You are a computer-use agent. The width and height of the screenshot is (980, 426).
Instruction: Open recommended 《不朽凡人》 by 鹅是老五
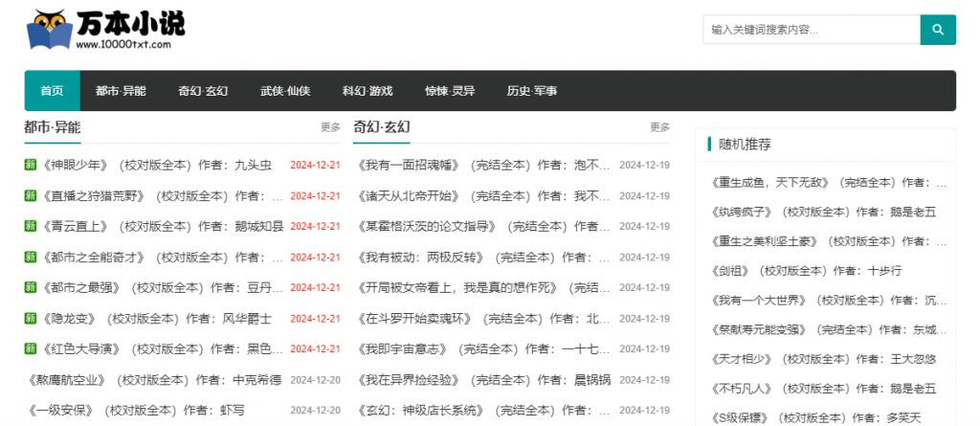(822, 389)
